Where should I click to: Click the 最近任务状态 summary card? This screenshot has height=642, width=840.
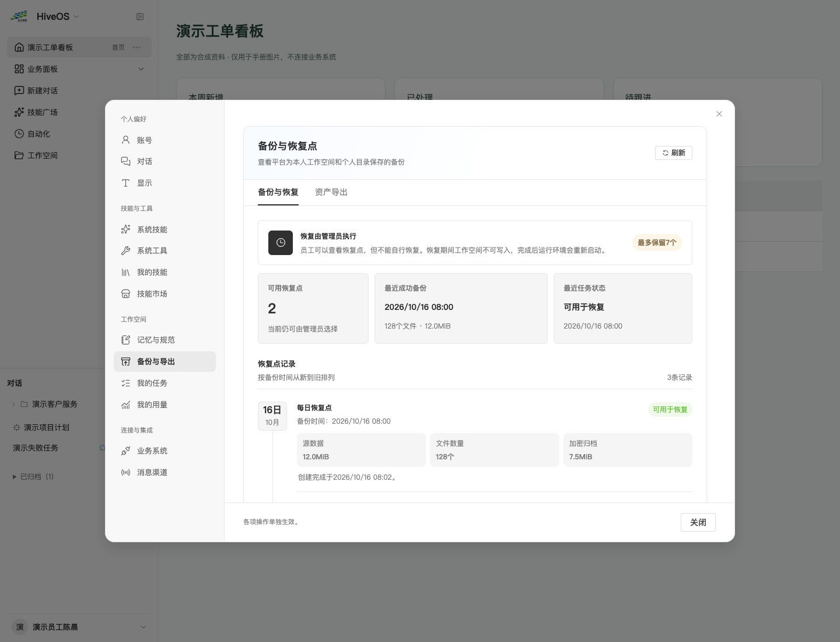pos(623,308)
